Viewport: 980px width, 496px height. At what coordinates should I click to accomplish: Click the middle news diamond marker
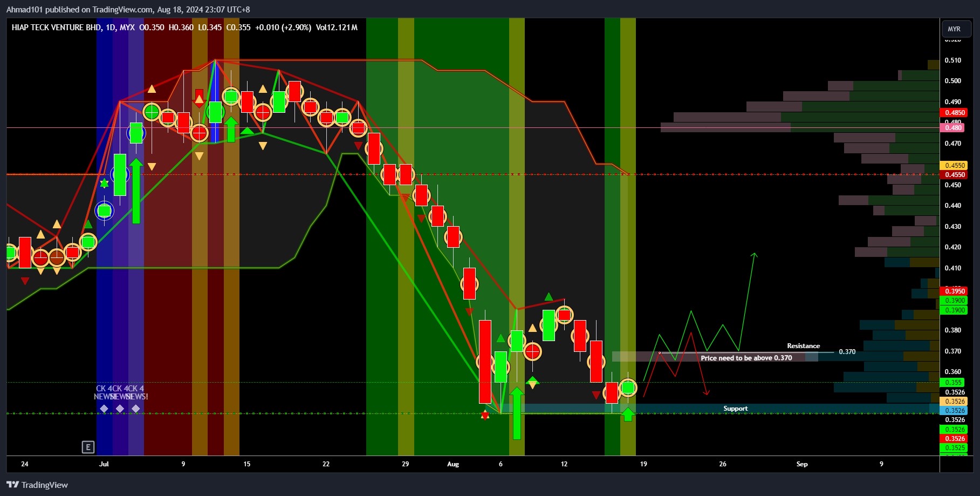coord(120,409)
